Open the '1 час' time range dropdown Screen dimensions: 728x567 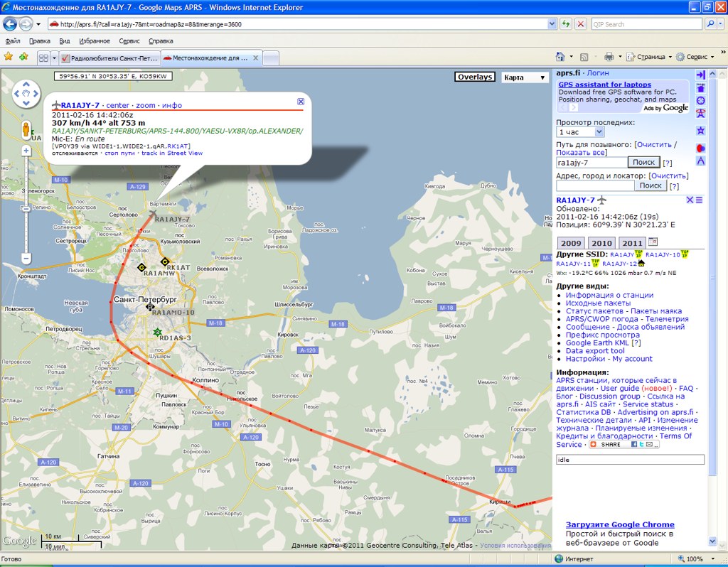coord(585,132)
